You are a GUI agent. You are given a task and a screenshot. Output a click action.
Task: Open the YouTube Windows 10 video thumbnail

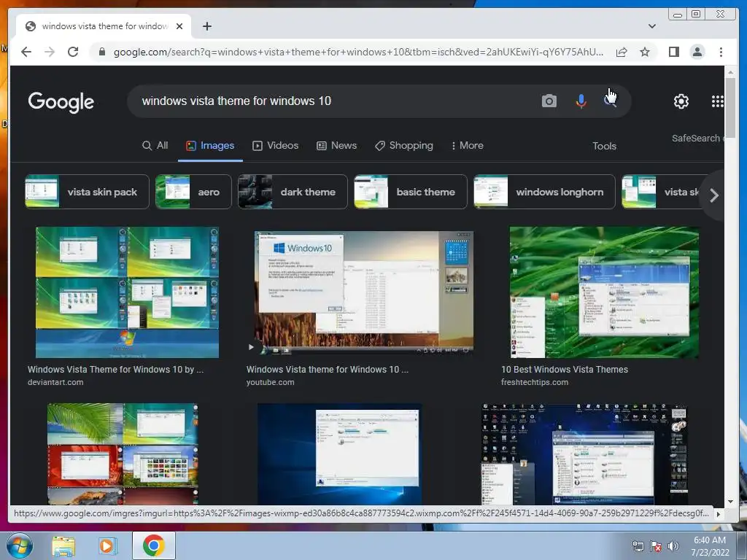363,292
